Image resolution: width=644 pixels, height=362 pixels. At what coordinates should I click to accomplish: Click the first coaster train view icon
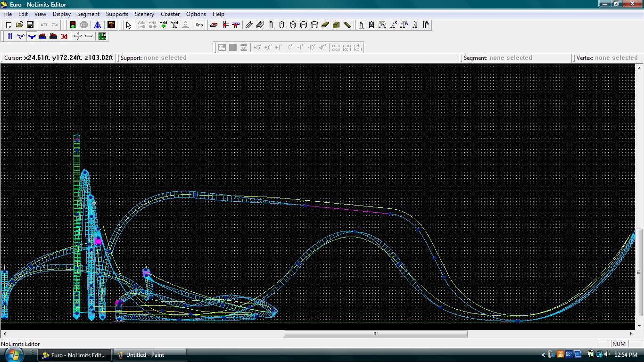pyautogui.click(x=42, y=36)
